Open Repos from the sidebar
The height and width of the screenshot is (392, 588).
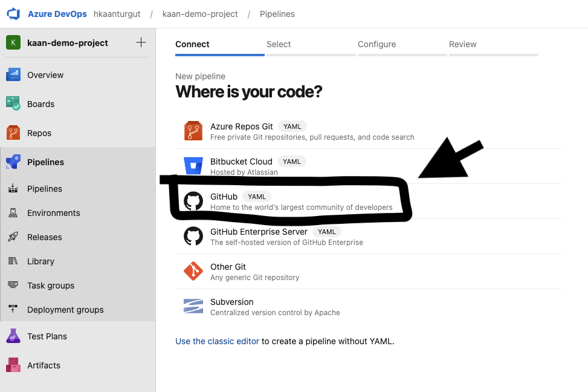tap(38, 133)
